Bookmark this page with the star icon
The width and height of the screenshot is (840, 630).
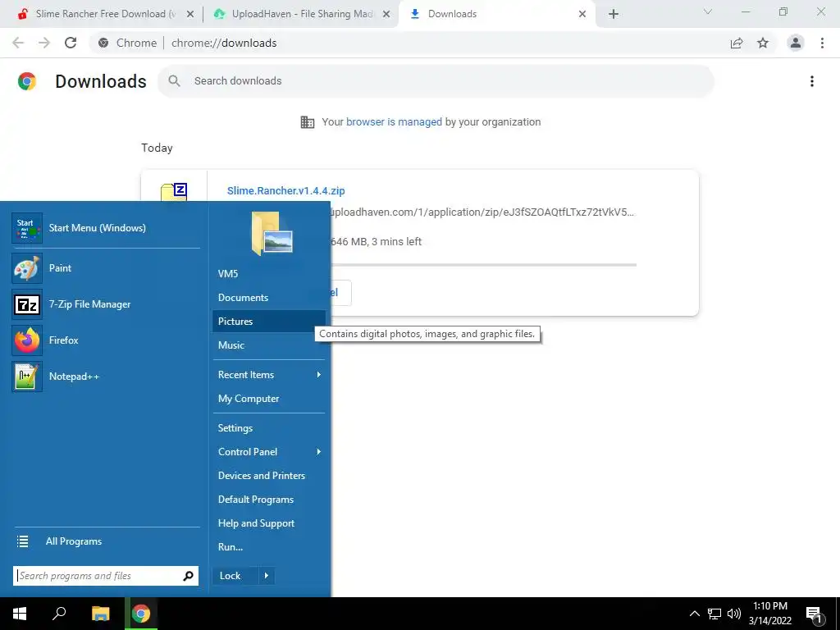(763, 43)
